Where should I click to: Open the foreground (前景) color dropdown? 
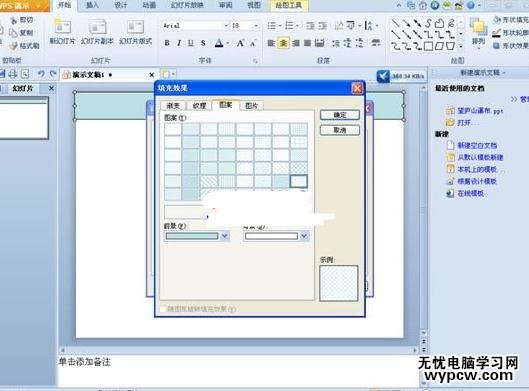click(225, 236)
